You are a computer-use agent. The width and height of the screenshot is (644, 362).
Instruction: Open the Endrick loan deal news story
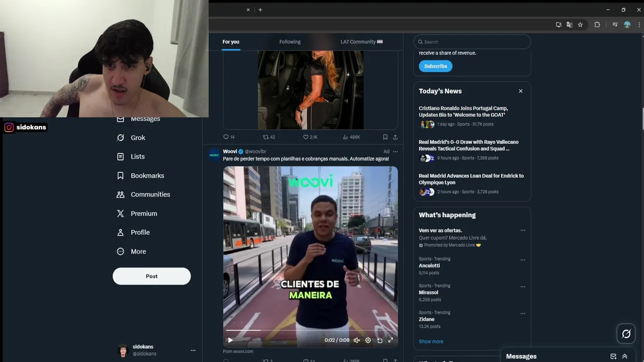[472, 184]
